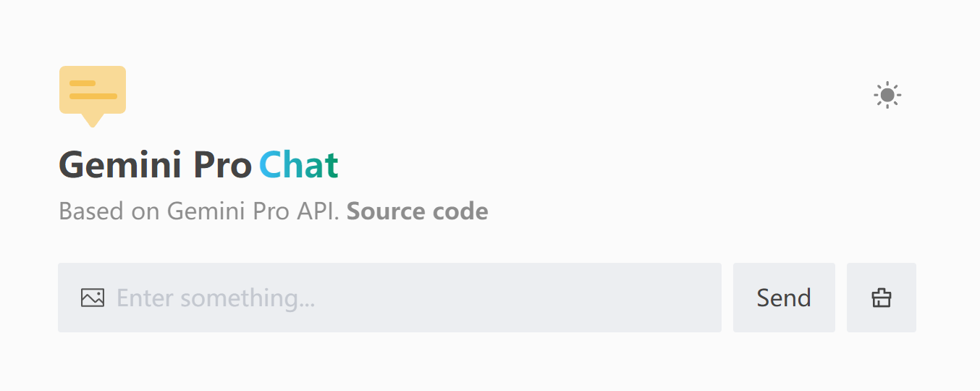Attach a picture using the picture icon
Screen dimensions: 980x391
93,298
